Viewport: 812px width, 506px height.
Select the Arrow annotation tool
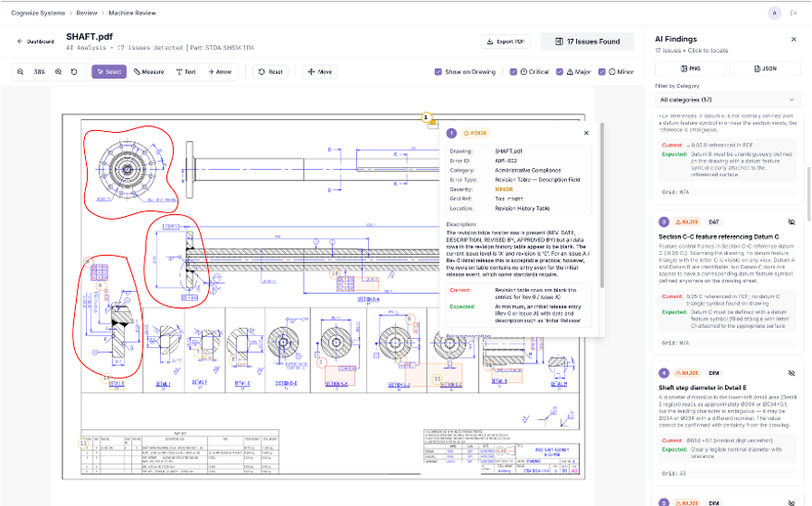pos(220,71)
